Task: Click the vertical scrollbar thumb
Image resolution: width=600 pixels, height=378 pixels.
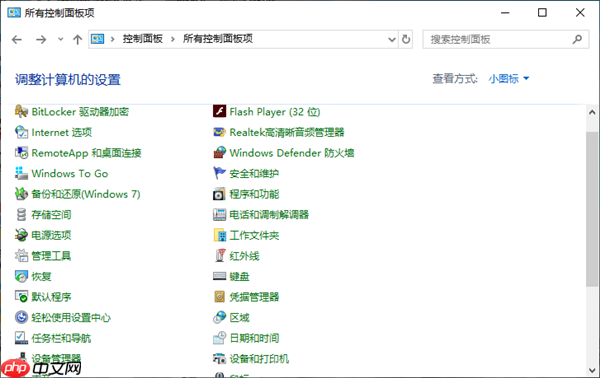Action: 592,209
